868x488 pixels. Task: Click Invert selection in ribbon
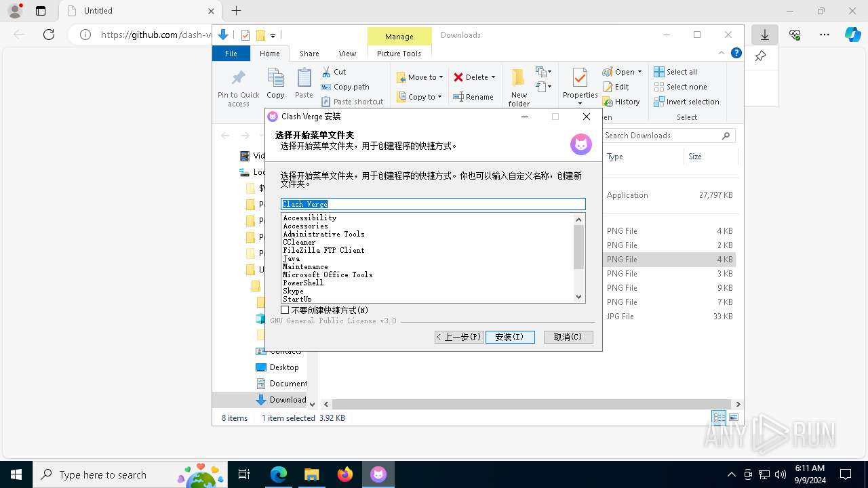pos(686,102)
